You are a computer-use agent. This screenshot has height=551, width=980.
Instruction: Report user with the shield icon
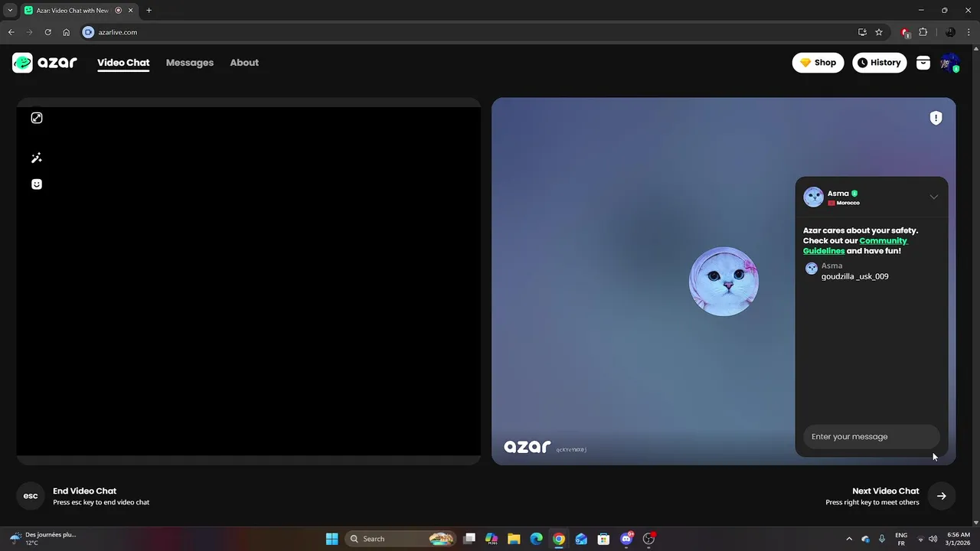tap(936, 118)
